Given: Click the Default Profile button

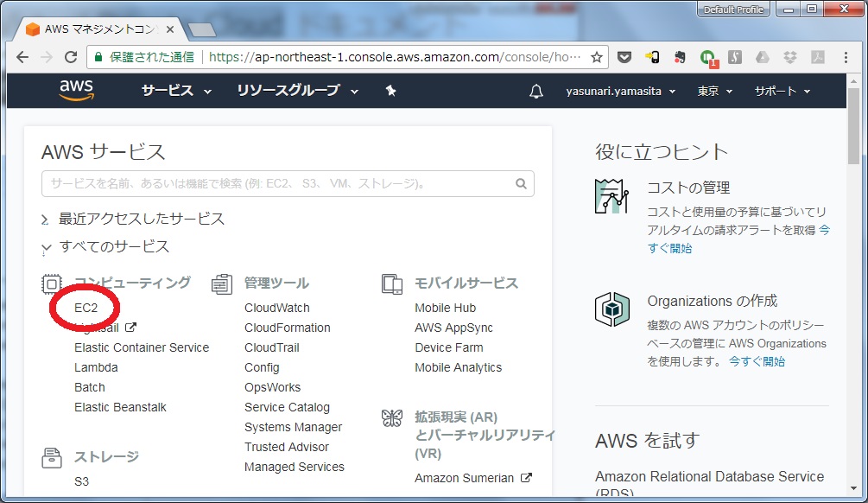Looking at the screenshot, I should (x=733, y=10).
